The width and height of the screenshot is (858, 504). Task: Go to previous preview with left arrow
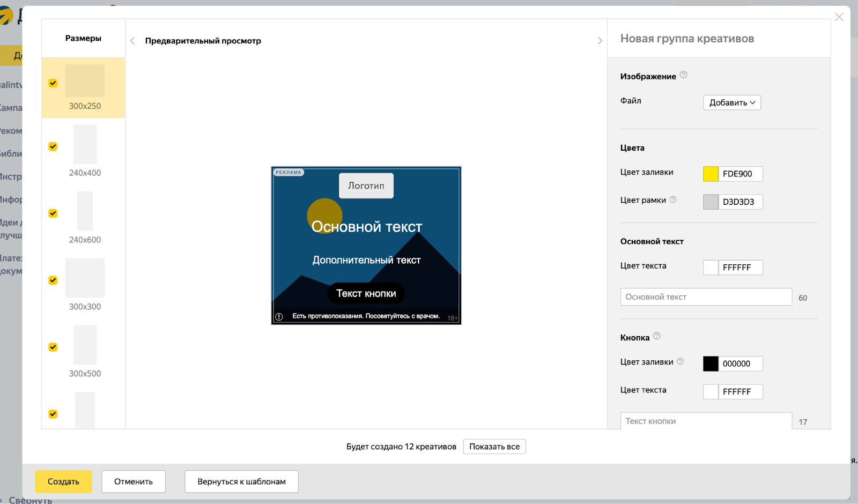[x=132, y=41]
